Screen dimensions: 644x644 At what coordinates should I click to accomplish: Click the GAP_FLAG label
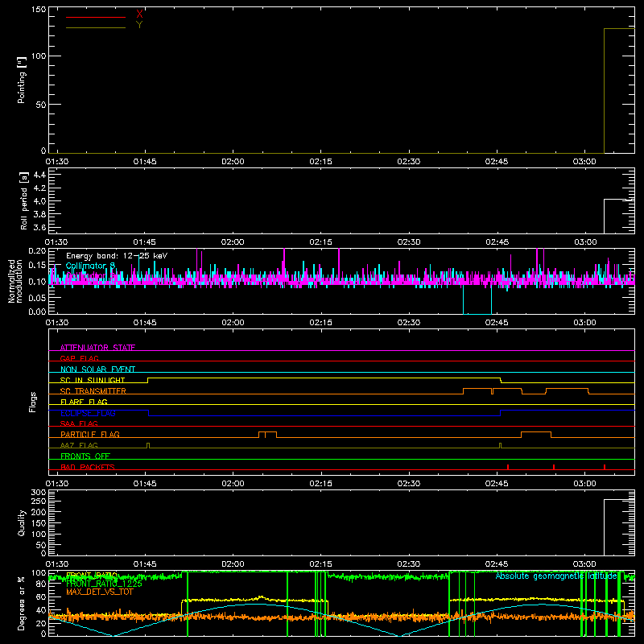click(79, 358)
